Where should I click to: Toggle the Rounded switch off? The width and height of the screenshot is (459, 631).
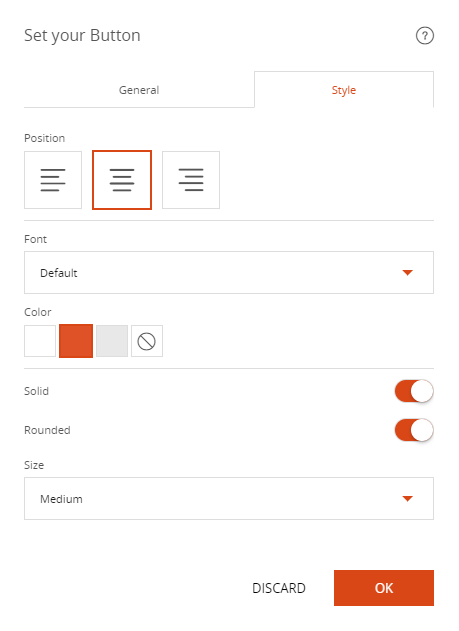414,430
